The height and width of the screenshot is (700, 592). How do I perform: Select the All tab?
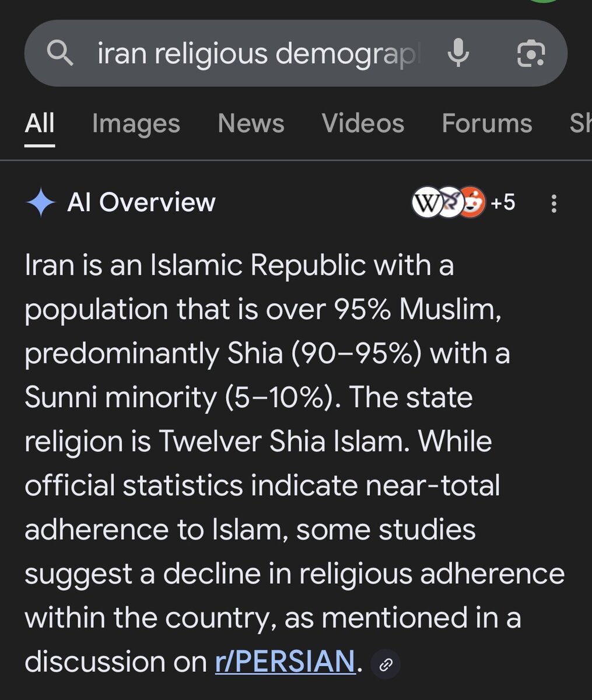(x=40, y=124)
